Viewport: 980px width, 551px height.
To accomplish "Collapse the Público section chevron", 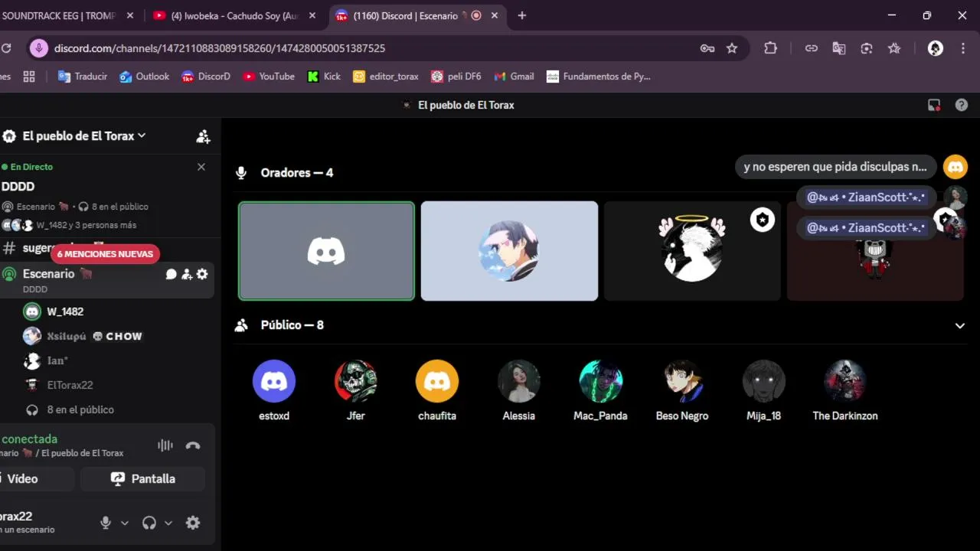I will (960, 325).
